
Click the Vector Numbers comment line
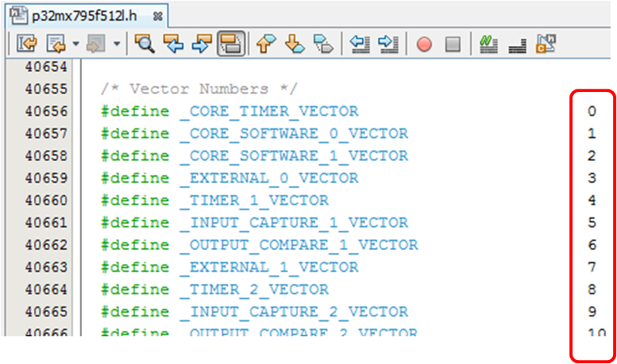coord(199,89)
